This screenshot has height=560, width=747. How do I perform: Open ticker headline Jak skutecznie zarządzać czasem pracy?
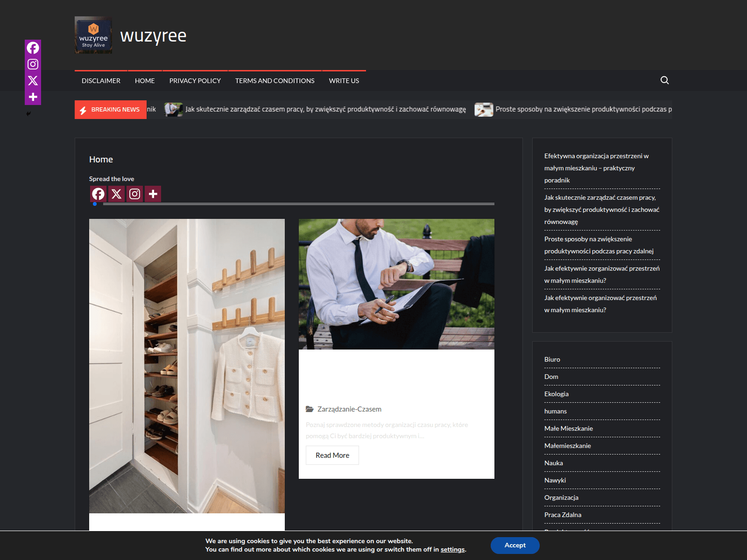(x=325, y=109)
